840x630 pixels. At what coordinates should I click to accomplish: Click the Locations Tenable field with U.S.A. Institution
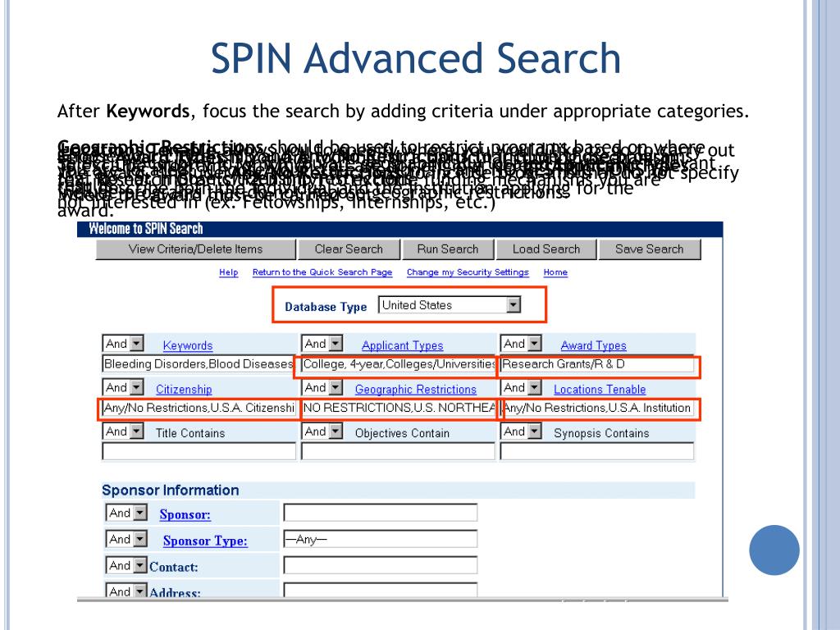click(x=597, y=409)
